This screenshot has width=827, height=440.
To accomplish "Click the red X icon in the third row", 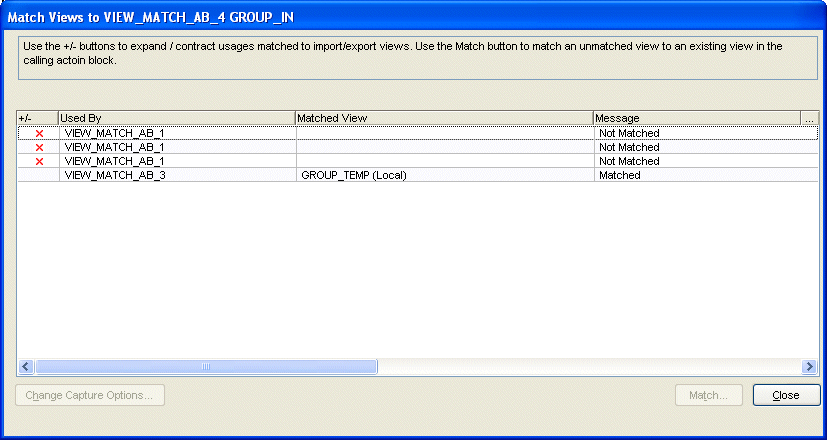I will click(x=39, y=161).
